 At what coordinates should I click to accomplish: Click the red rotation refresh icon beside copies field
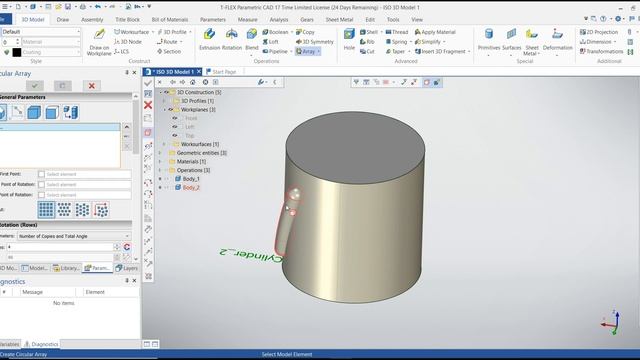(127, 247)
